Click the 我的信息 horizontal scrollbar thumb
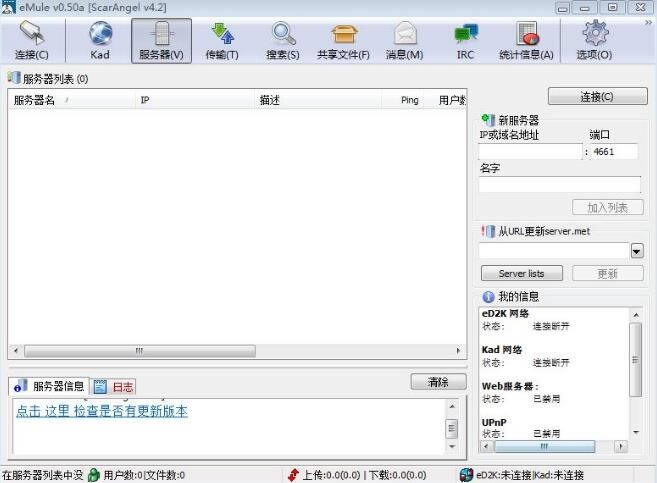The height and width of the screenshot is (483, 657). [544, 446]
